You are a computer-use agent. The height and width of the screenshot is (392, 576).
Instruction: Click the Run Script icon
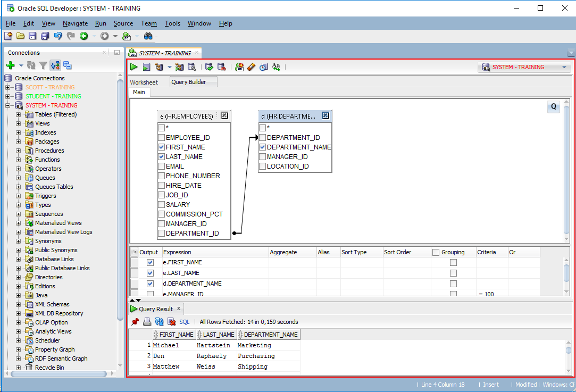(146, 67)
